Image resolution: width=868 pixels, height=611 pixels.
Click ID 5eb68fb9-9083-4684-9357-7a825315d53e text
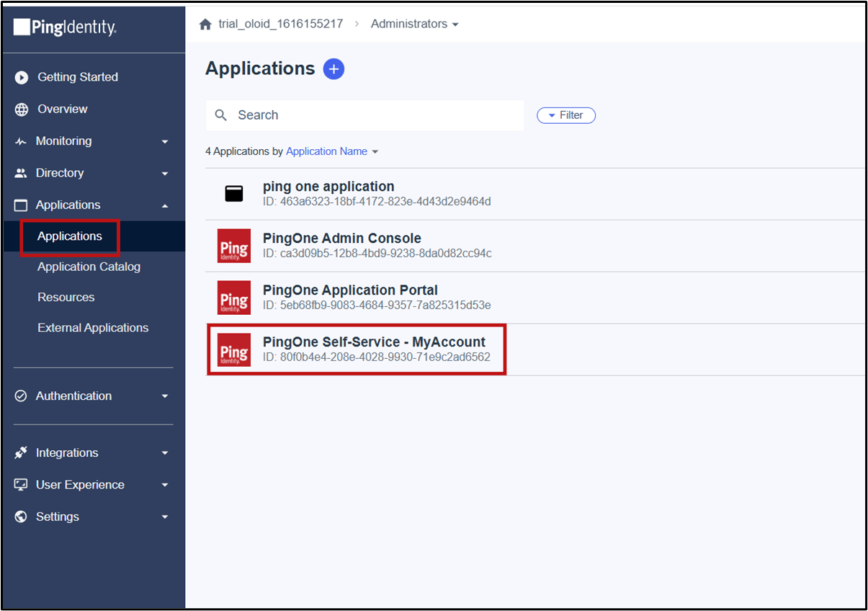coord(377,305)
